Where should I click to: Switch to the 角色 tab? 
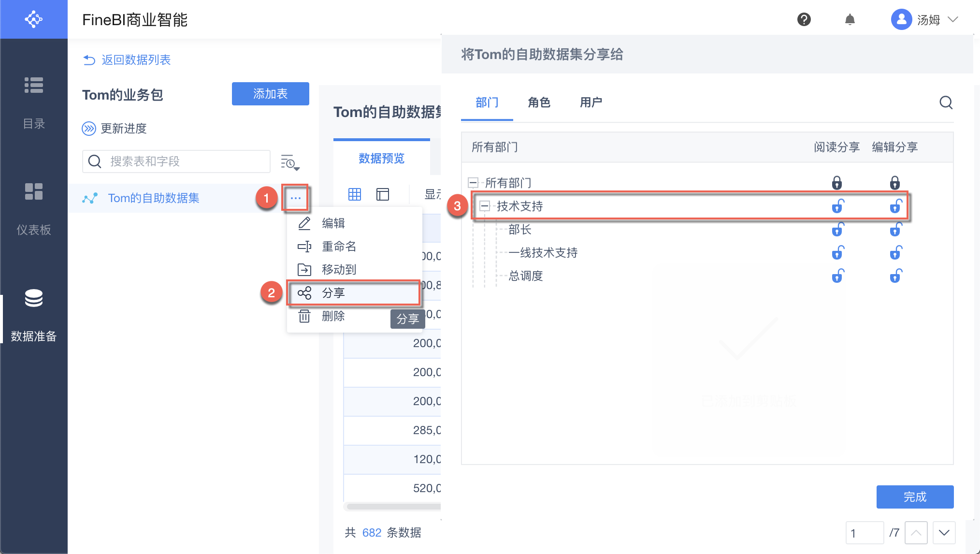[539, 102]
